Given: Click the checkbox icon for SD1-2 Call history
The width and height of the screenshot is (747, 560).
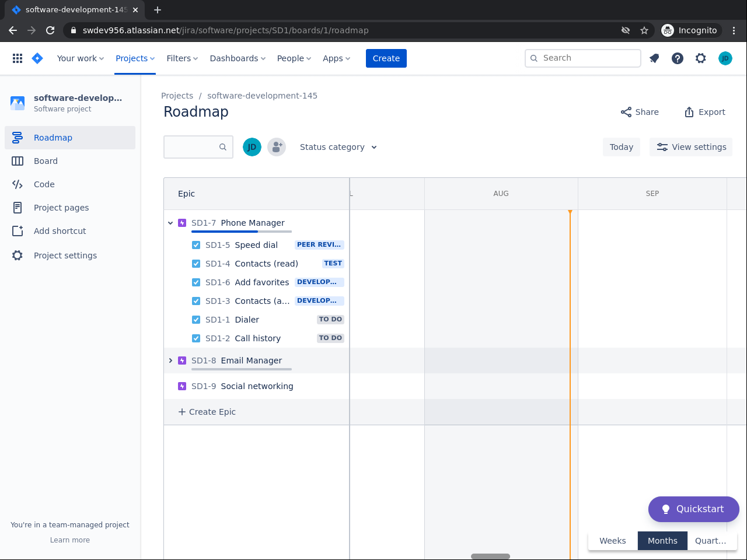Looking at the screenshot, I should click(x=196, y=338).
